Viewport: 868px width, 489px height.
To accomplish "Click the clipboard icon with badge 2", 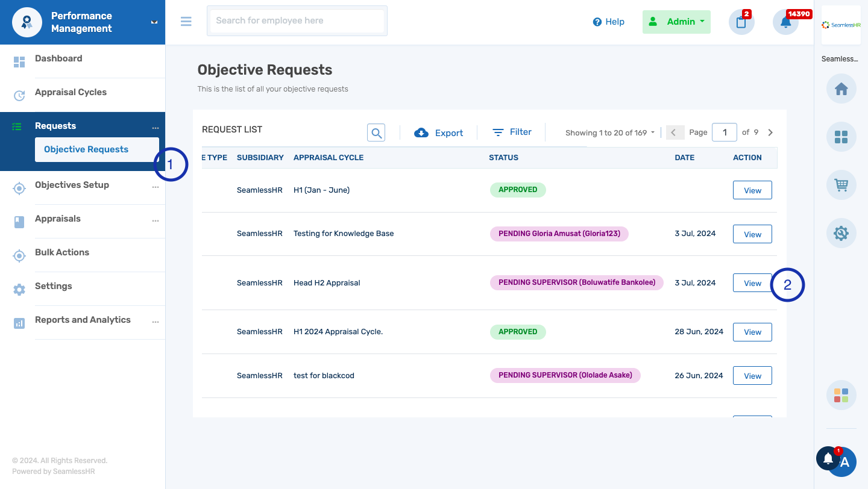I will [741, 22].
